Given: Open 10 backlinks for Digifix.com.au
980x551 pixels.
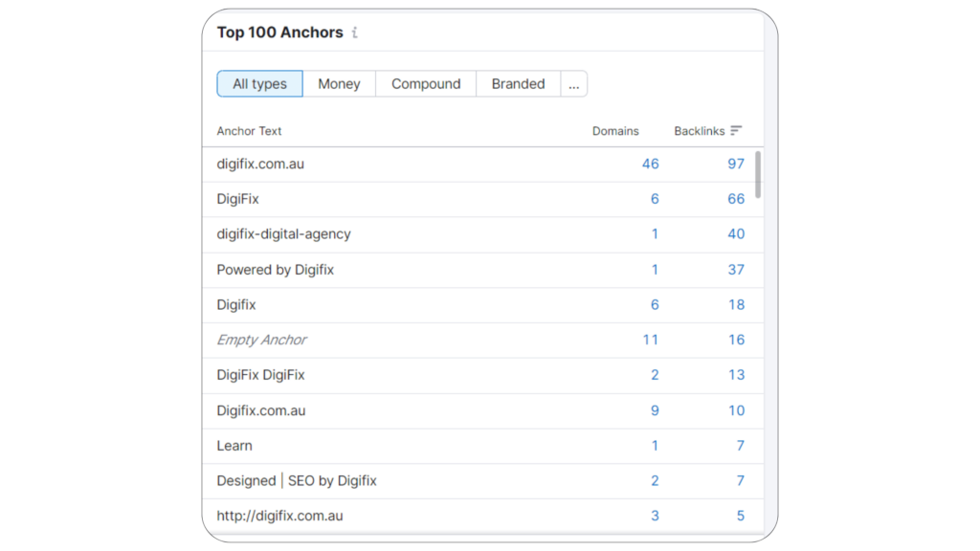Looking at the screenshot, I should [736, 410].
